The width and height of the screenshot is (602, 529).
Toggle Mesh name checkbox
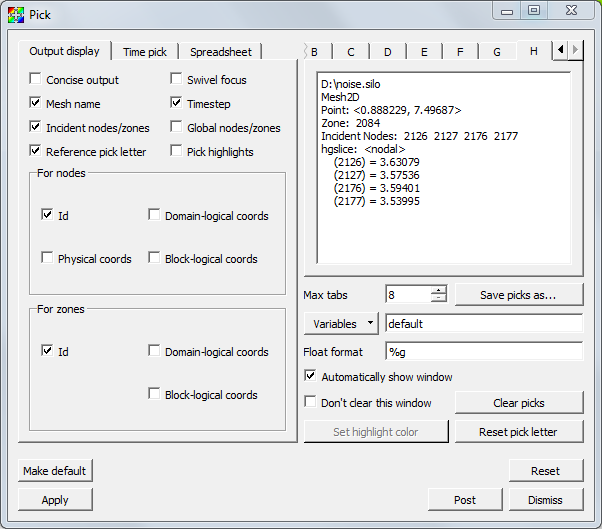pyautogui.click(x=35, y=102)
